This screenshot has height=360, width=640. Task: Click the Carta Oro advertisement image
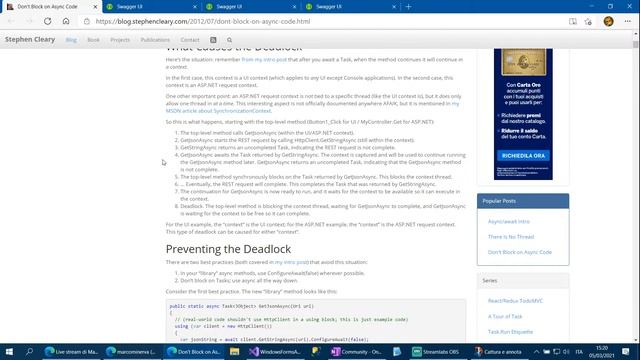pos(523,114)
